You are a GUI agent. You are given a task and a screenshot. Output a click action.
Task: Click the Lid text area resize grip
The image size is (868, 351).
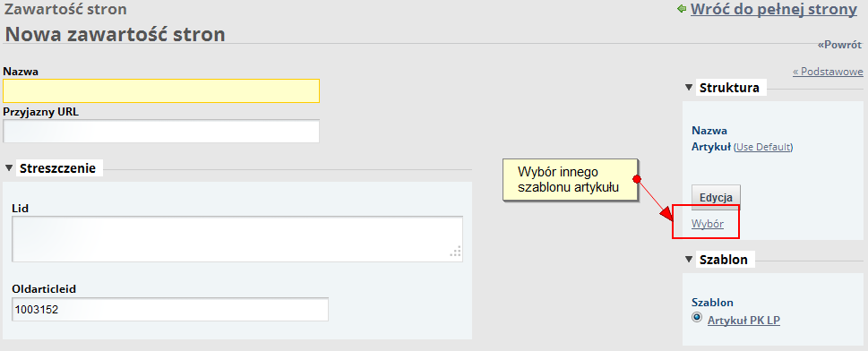456,252
